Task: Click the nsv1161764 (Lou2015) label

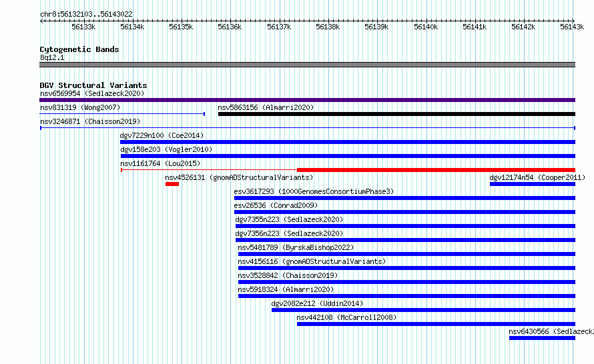Action: [x=160, y=163]
